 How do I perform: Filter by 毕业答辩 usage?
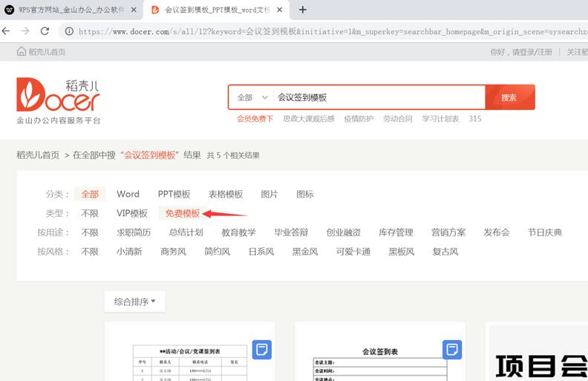(x=291, y=232)
